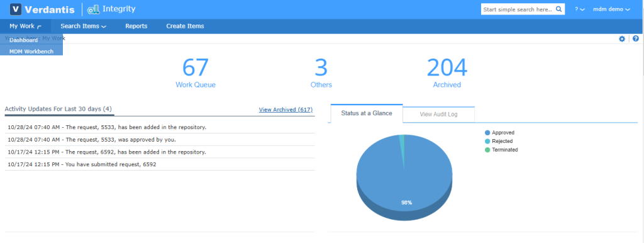
Task: Expand the Search Items menu
Action: point(84,26)
